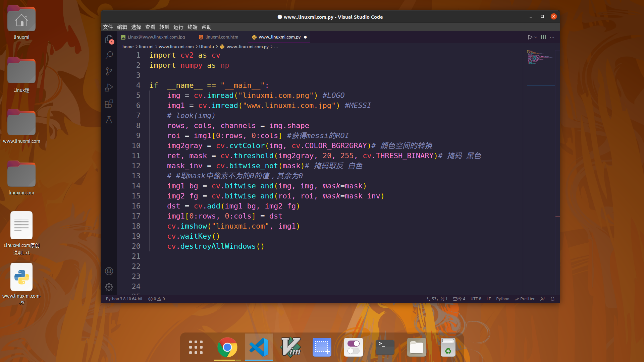Screen dimensions: 644x362
Task: Open the Search panel in the sidebar
Action: 109,55
